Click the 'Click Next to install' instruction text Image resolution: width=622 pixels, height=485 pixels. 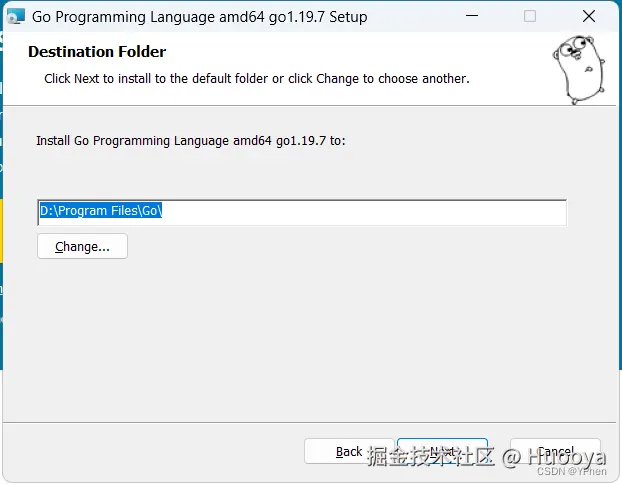point(257,79)
